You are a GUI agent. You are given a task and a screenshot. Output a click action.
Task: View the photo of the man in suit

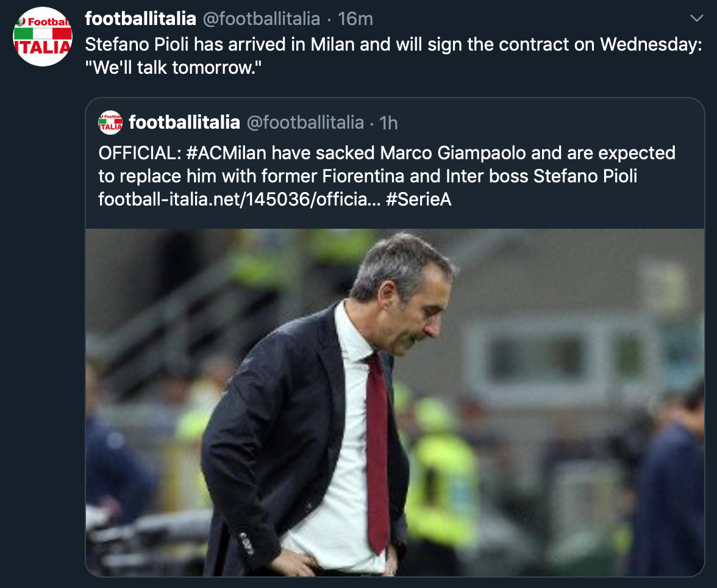point(394,402)
